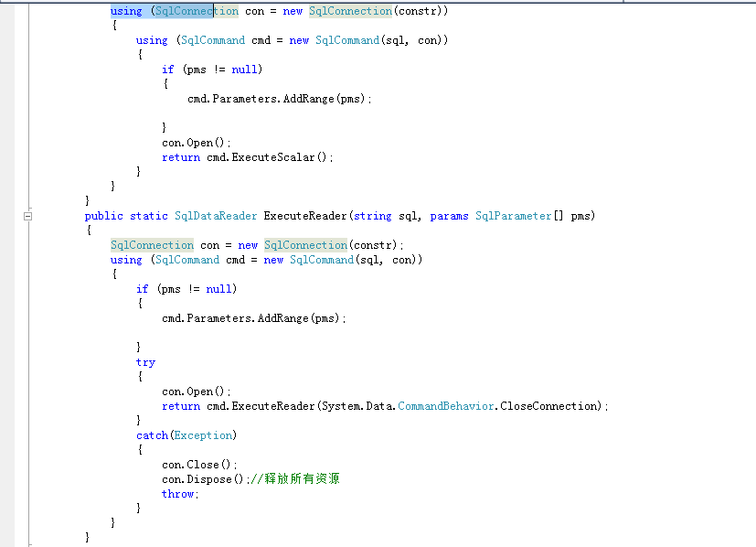Click 'SqlDataReader' return type
Viewport: 756px width, 547px height.
(x=216, y=216)
